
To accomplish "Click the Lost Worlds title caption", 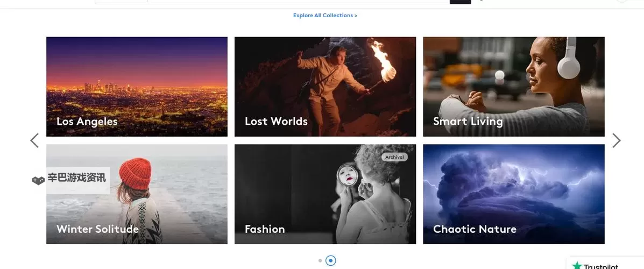I will pyautogui.click(x=276, y=122).
